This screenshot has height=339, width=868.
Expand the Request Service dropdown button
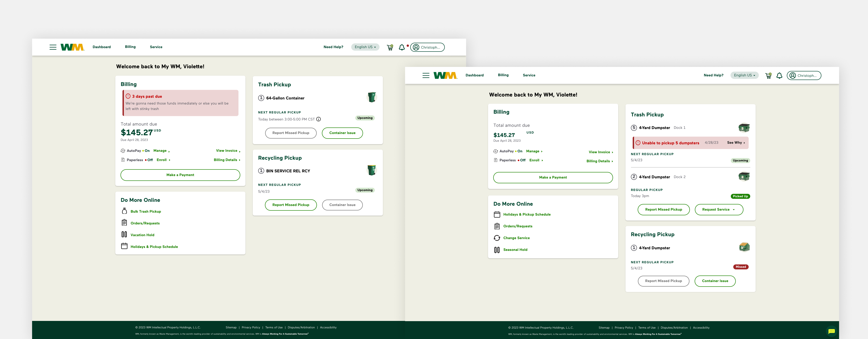(x=719, y=210)
